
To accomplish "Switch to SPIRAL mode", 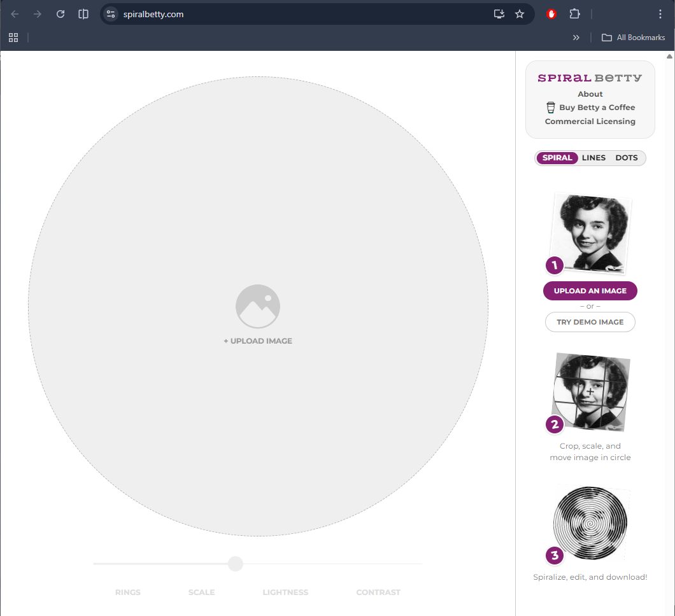I will (557, 158).
